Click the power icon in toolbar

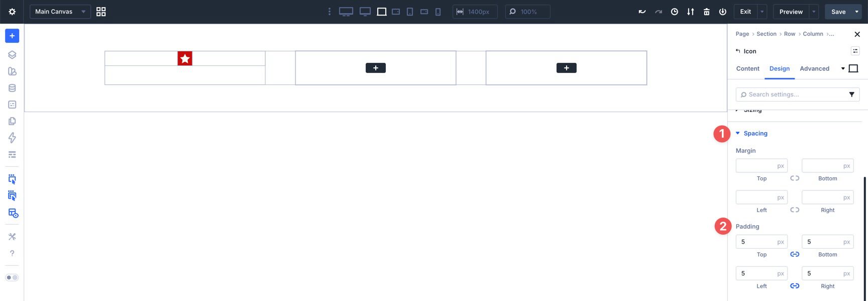pyautogui.click(x=723, y=12)
